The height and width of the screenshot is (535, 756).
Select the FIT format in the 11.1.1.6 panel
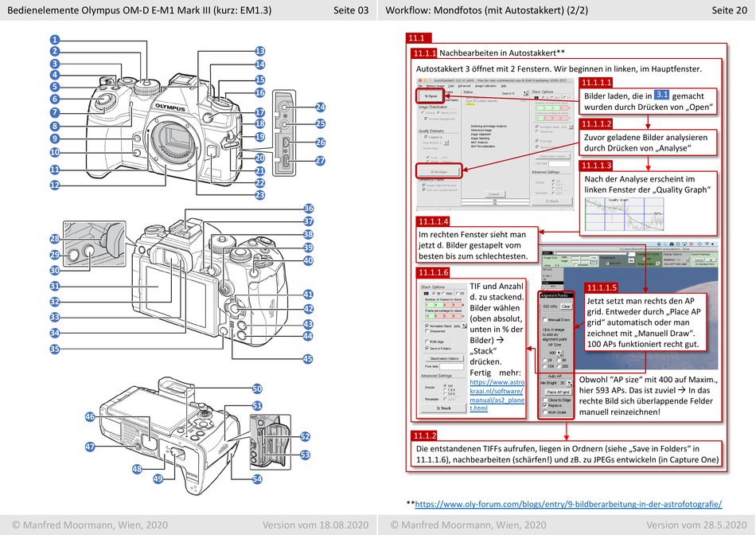click(457, 293)
